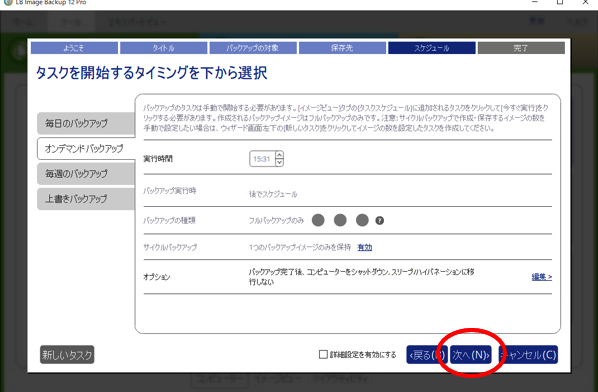
Task: Click 後でスケジュール text value
Action: point(273,194)
